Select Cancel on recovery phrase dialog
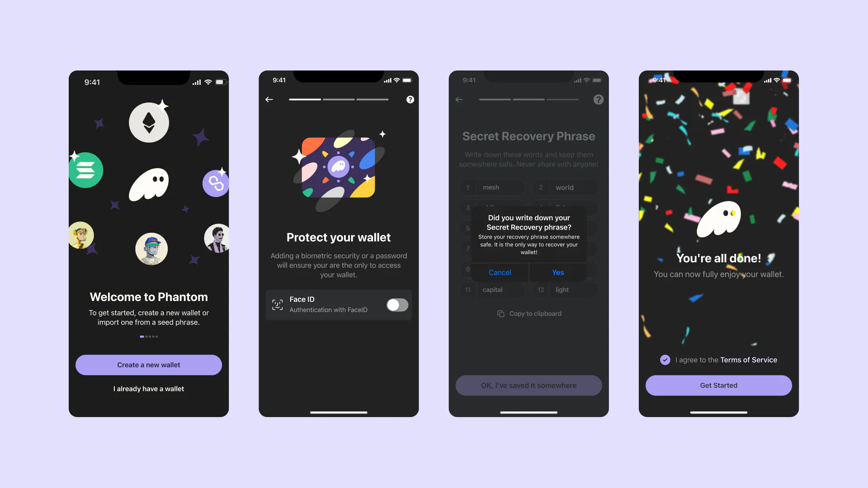Viewport: 868px width, 488px height. [500, 272]
